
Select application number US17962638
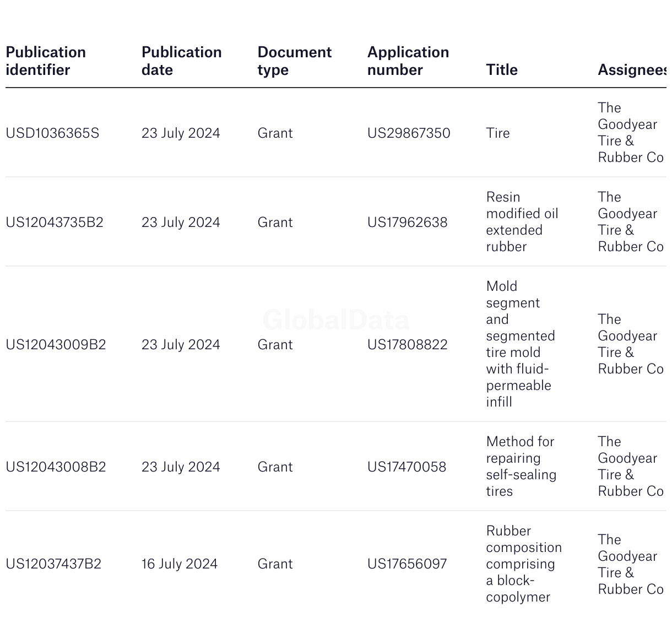click(407, 223)
